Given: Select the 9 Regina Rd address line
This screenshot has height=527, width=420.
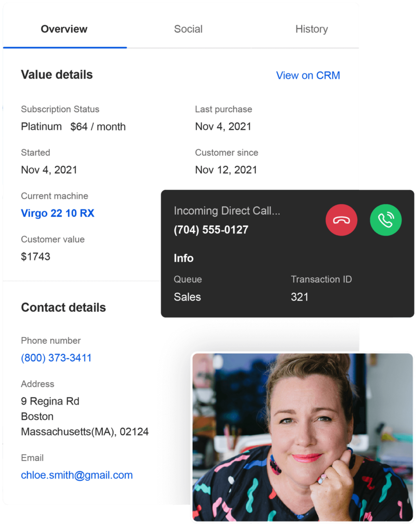Looking at the screenshot, I should (50, 401).
